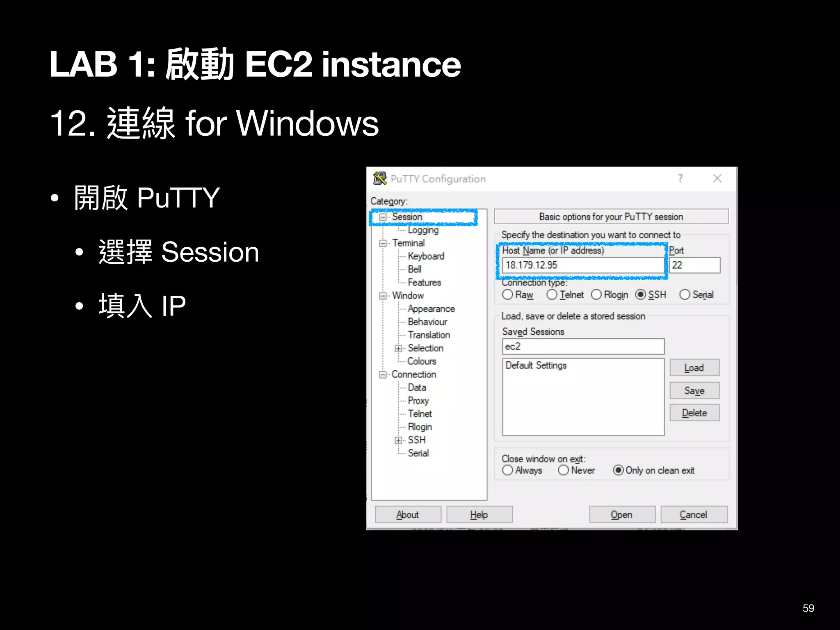Click the Cancel button

pyautogui.click(x=694, y=514)
